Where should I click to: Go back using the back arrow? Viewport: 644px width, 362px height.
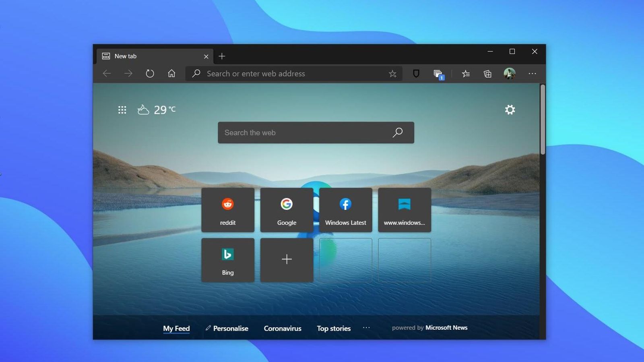pos(107,74)
